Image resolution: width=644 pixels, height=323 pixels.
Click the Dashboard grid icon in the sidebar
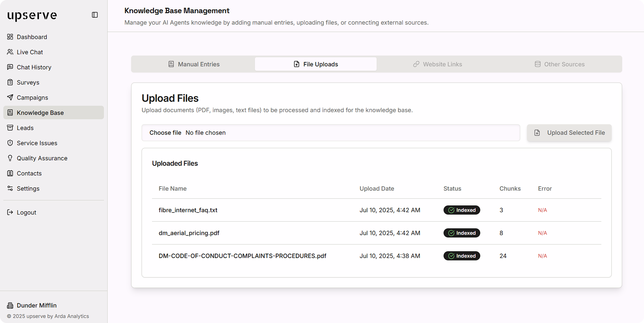tap(10, 37)
